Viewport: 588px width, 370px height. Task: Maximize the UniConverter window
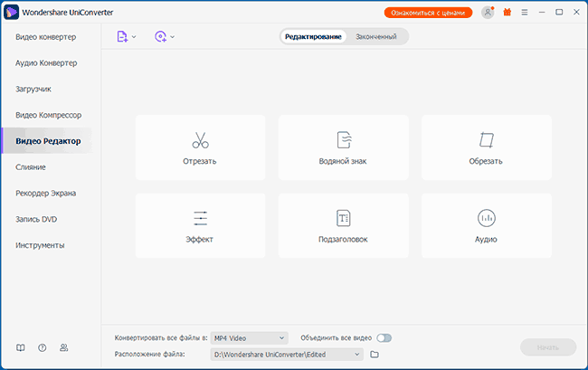pyautogui.click(x=559, y=13)
